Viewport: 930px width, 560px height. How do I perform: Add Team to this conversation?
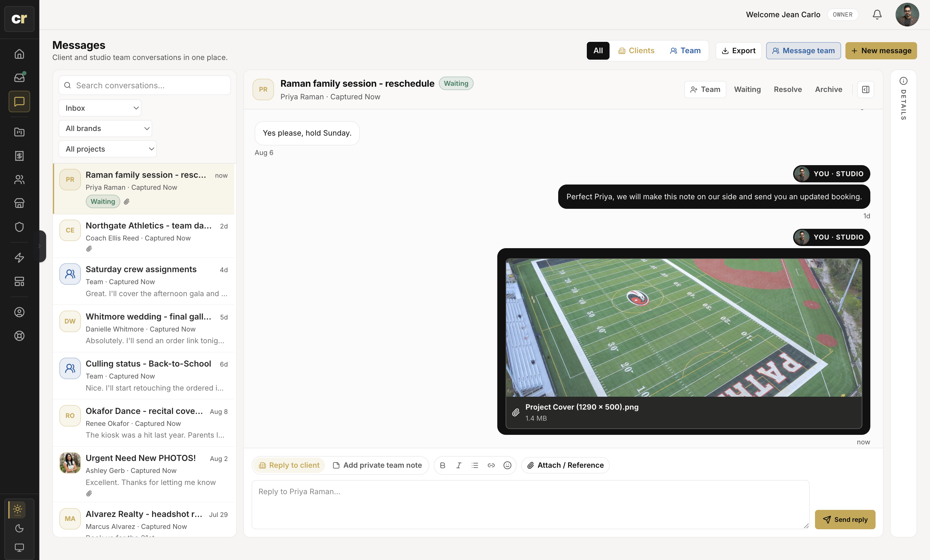tap(705, 89)
